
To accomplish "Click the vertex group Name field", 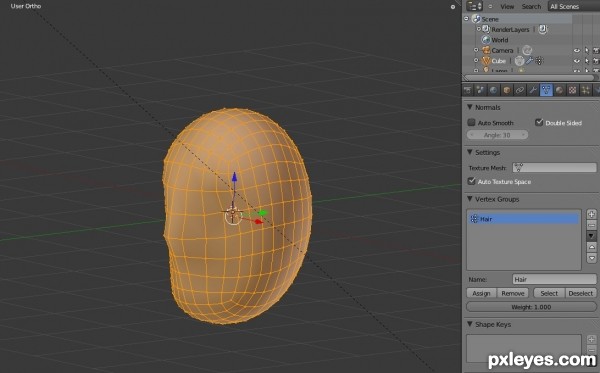I will click(x=554, y=279).
